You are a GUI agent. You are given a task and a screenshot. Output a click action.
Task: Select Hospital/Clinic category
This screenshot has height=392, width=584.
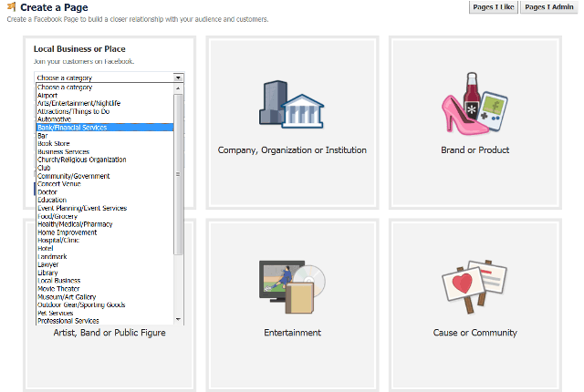(105, 241)
